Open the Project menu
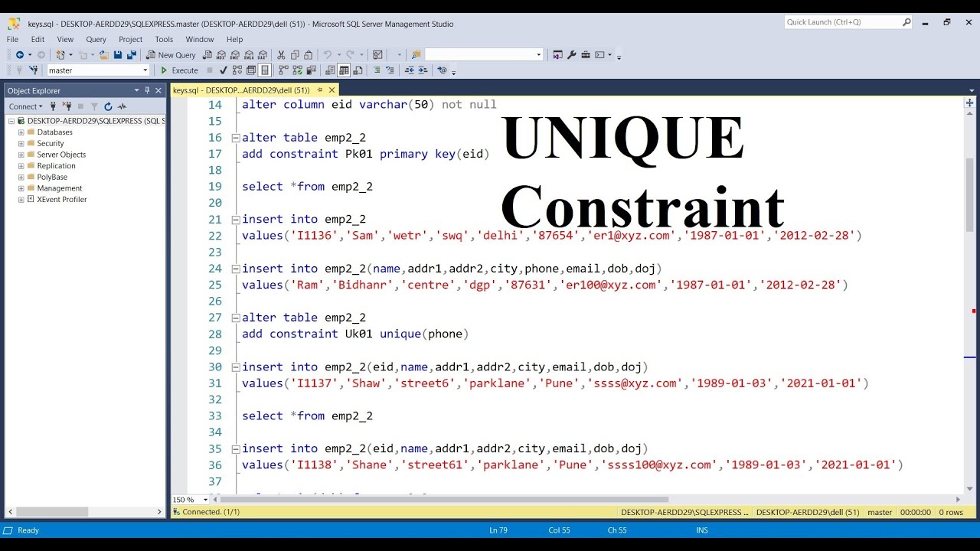The width and height of the screenshot is (980, 551). [130, 39]
